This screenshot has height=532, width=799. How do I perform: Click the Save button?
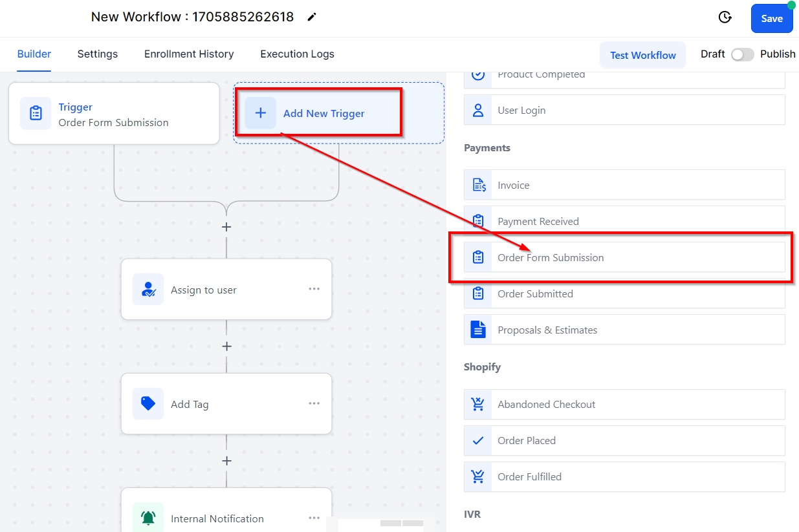tap(771, 19)
